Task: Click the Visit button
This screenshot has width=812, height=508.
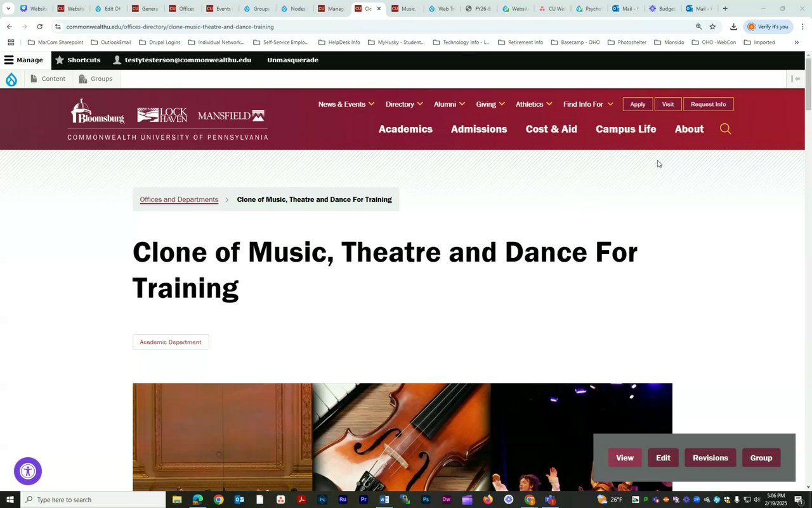Action: click(x=668, y=104)
